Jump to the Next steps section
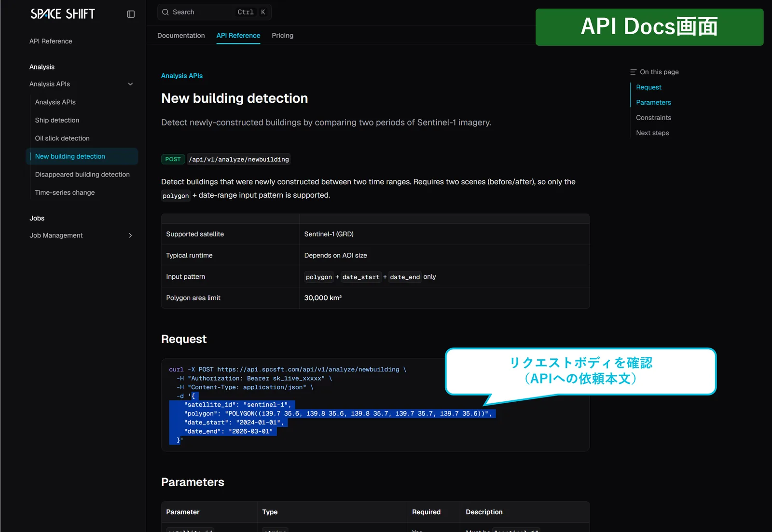The height and width of the screenshot is (532, 772). pos(652,133)
